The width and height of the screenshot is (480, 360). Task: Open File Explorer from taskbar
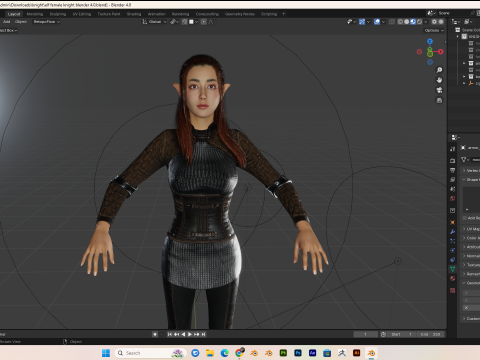pyautogui.click(x=210, y=353)
